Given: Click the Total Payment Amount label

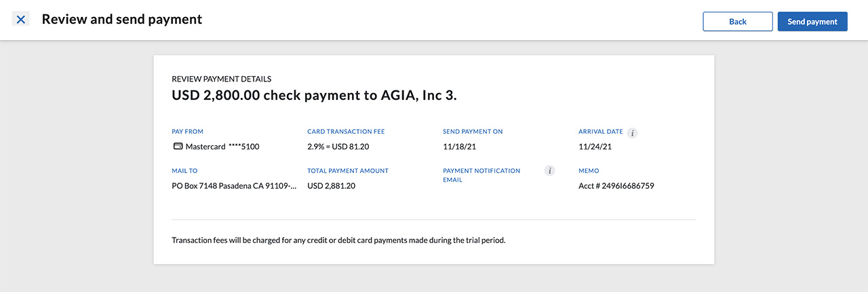Looking at the screenshot, I should [x=348, y=171].
